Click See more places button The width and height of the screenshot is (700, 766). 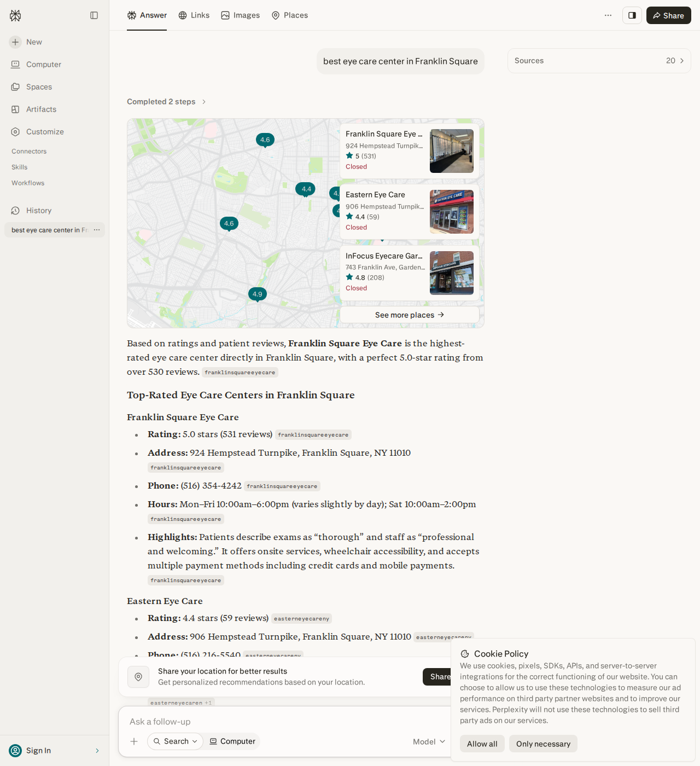pyautogui.click(x=410, y=315)
